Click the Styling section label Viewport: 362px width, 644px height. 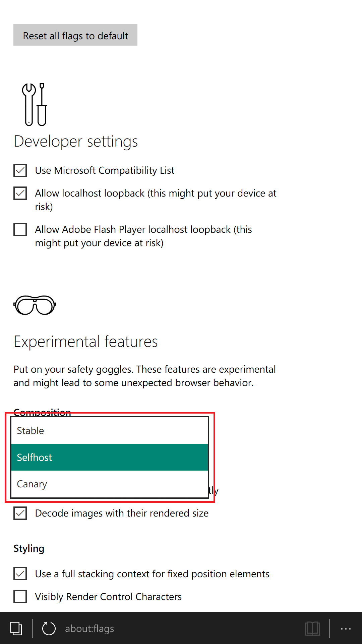click(29, 548)
